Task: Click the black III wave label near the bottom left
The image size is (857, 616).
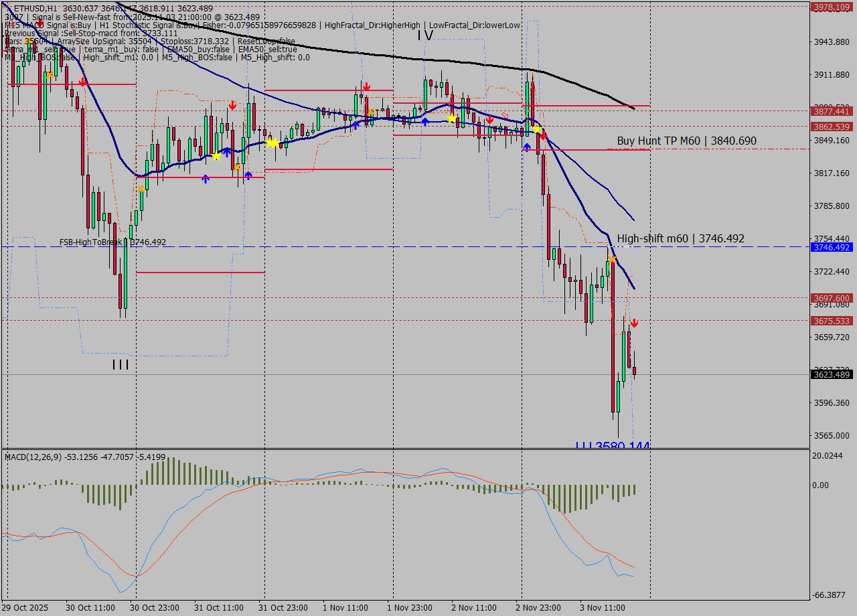Action: pyautogui.click(x=121, y=365)
